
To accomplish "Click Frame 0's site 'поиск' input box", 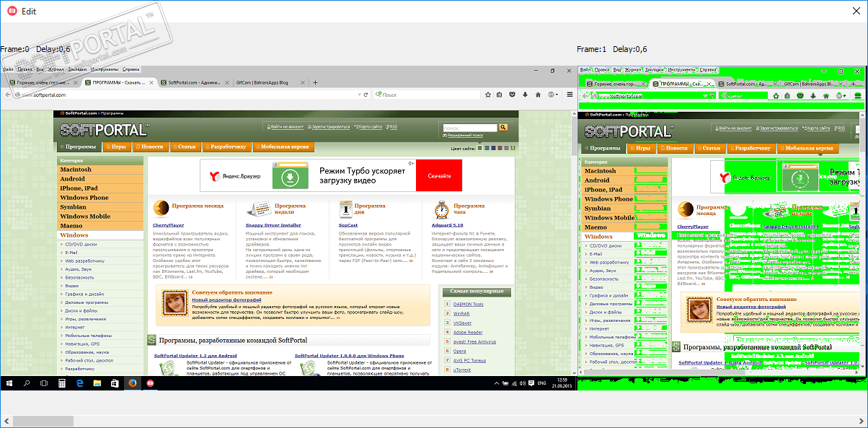I will (470, 128).
